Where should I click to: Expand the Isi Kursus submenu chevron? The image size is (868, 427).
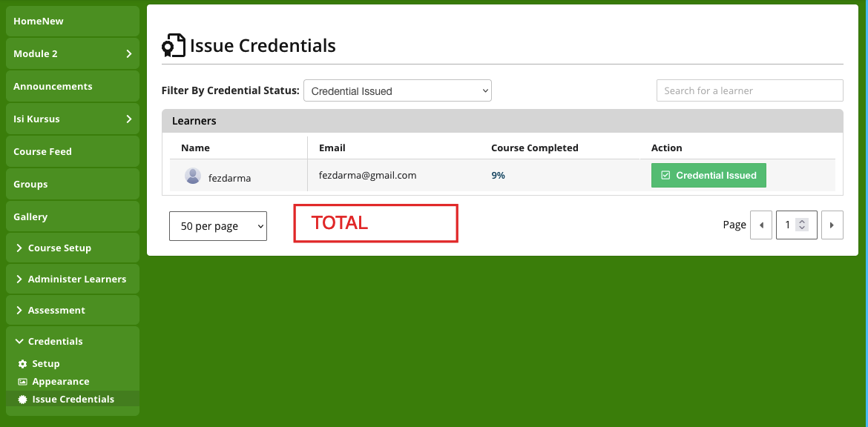pyautogui.click(x=129, y=119)
